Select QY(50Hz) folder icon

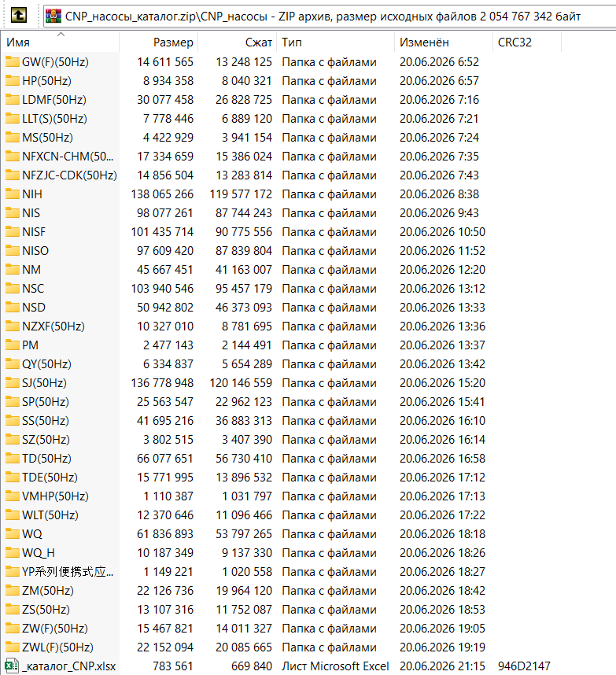pos(13,364)
